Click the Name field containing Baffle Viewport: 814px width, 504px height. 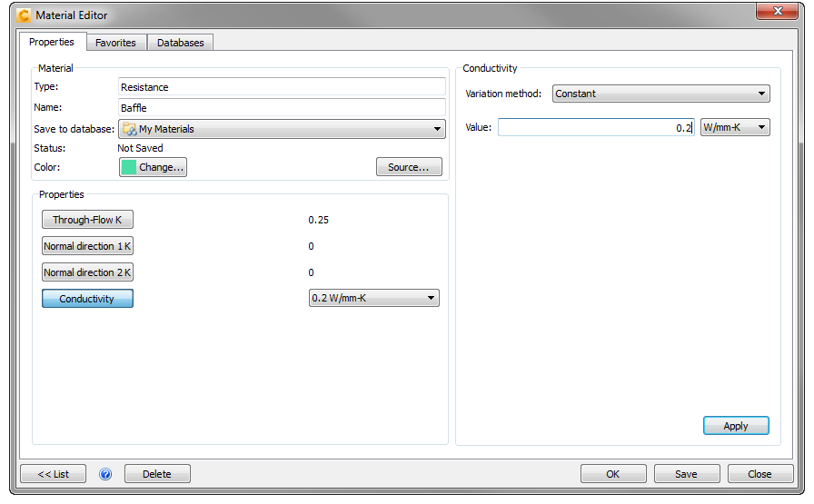282,107
